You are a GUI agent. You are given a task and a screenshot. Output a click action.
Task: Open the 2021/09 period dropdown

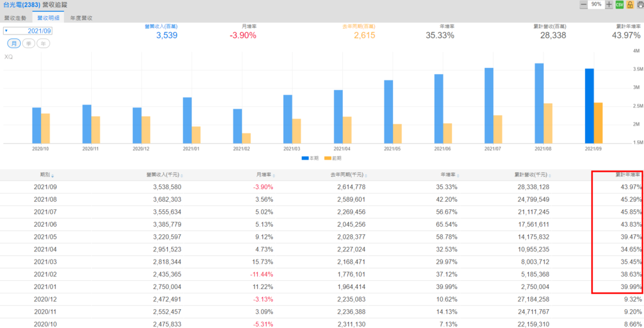(x=28, y=31)
